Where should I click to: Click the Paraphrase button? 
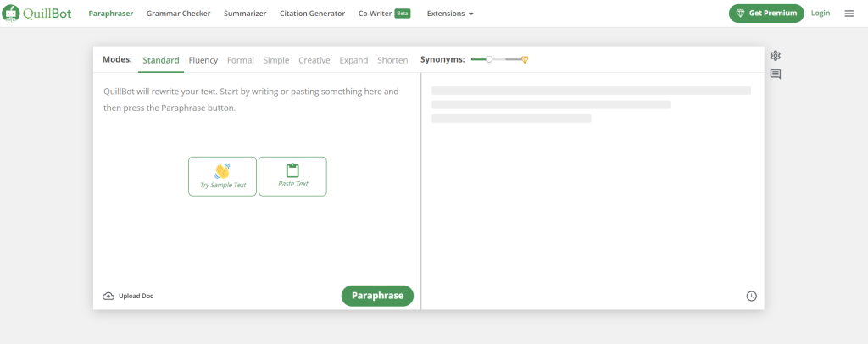(x=377, y=296)
